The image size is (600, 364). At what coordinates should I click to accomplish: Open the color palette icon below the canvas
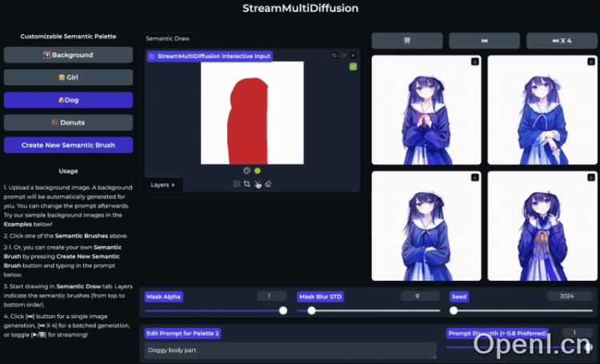(x=247, y=170)
